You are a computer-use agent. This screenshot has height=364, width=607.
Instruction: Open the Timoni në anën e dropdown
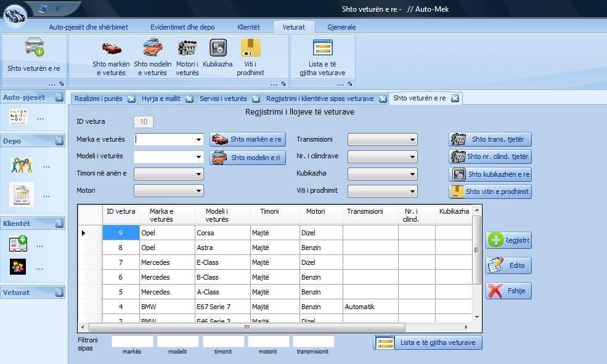pos(198,174)
